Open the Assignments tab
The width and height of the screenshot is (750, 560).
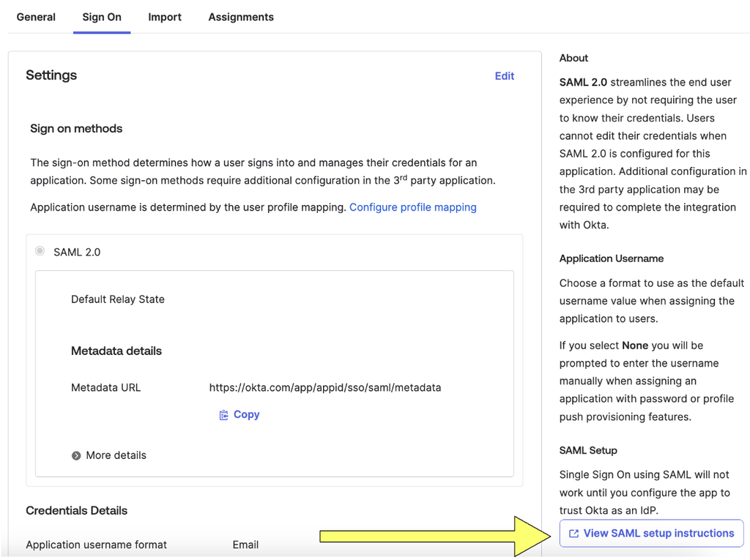click(x=240, y=17)
